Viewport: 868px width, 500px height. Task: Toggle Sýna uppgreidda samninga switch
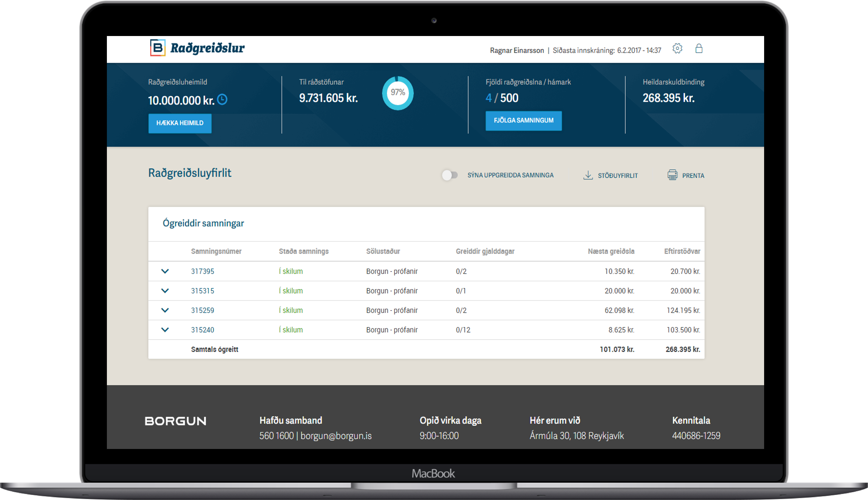(x=450, y=175)
